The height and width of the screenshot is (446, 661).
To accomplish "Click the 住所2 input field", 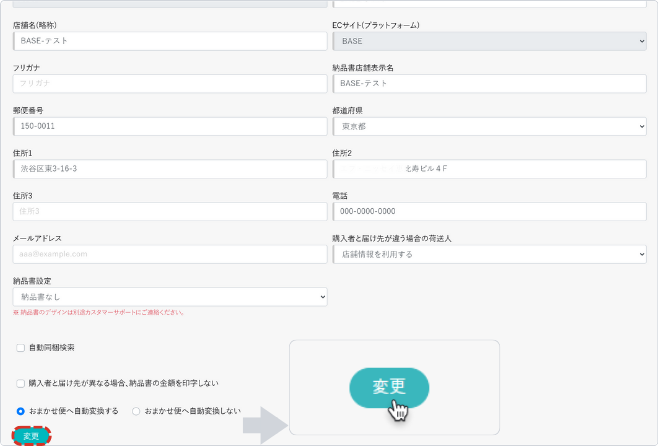I will pos(489,169).
